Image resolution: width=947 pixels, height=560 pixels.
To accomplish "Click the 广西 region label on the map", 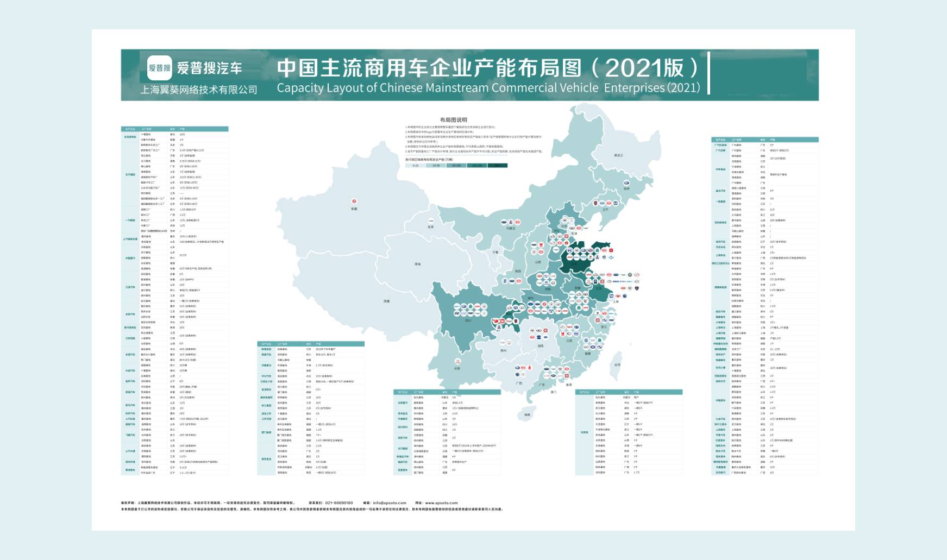I will click(x=519, y=383).
